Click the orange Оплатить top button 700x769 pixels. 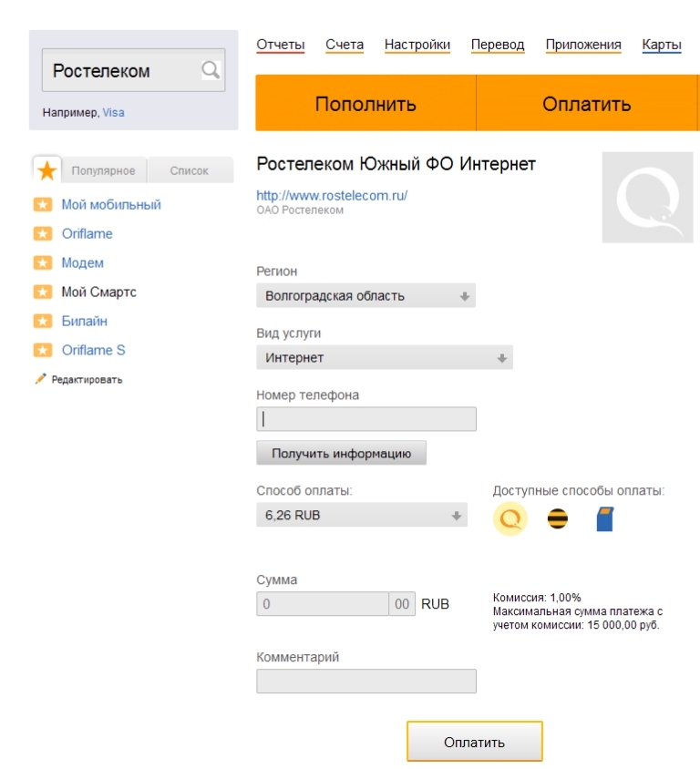pyautogui.click(x=587, y=103)
